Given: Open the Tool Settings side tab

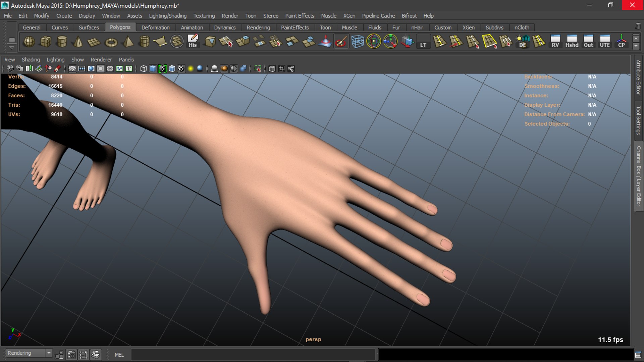Looking at the screenshot, I should click(638, 120).
